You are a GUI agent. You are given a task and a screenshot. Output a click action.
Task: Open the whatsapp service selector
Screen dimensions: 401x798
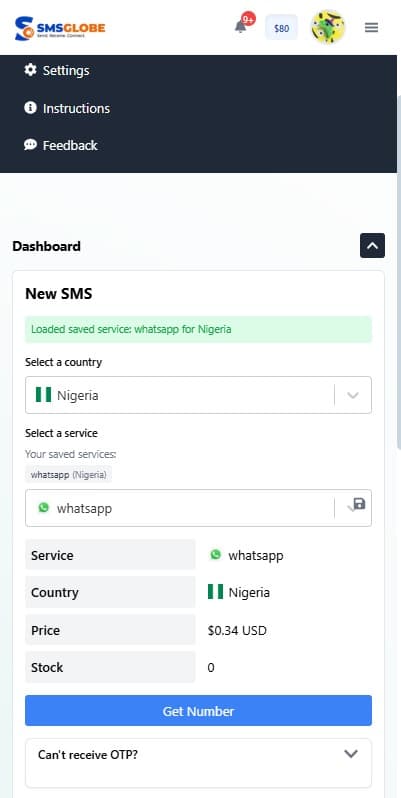click(198, 508)
